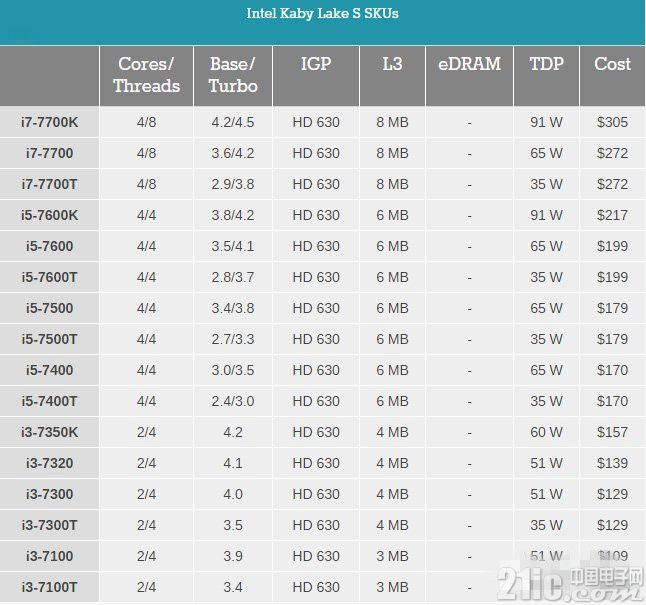Click the 4 MB L3 for i3-7320
Screen dimensions: 646x605
(392, 463)
